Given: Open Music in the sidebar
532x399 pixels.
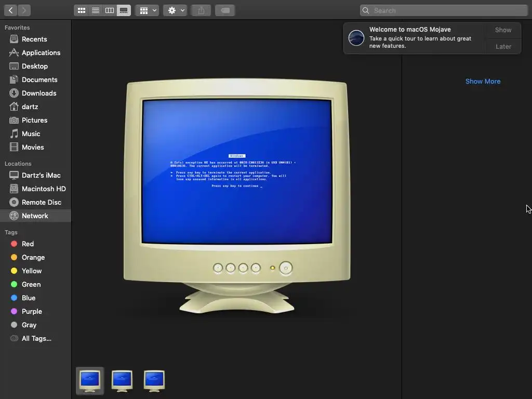Looking at the screenshot, I should [36, 134].
